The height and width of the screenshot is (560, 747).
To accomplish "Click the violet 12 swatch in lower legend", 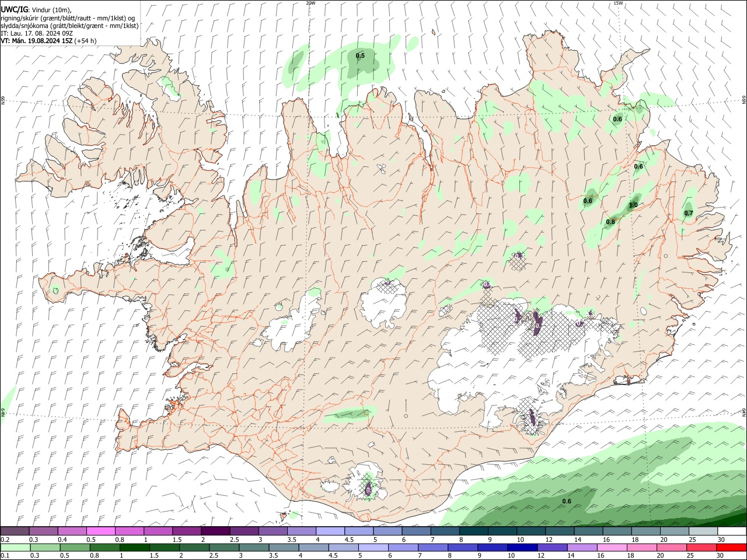I will (x=552, y=547).
